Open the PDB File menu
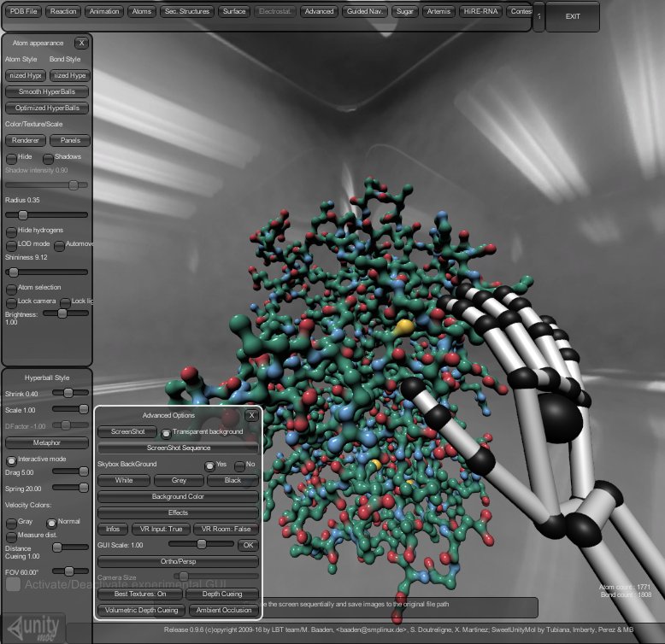665x644 pixels. [23, 12]
